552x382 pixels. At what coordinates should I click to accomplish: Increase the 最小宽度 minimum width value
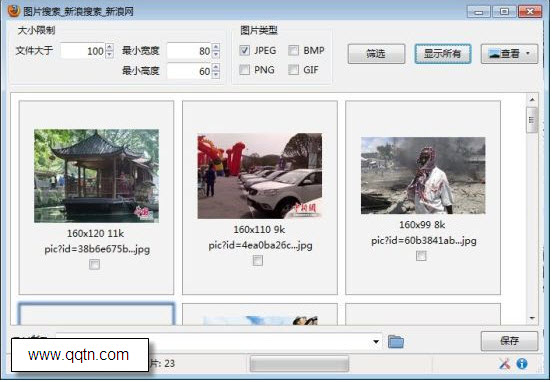point(216,47)
